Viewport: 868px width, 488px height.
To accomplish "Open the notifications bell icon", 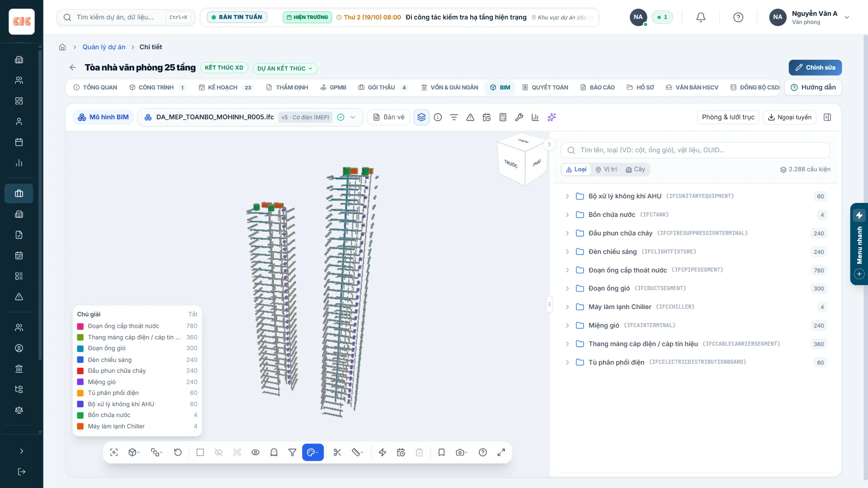I will pyautogui.click(x=701, y=17).
